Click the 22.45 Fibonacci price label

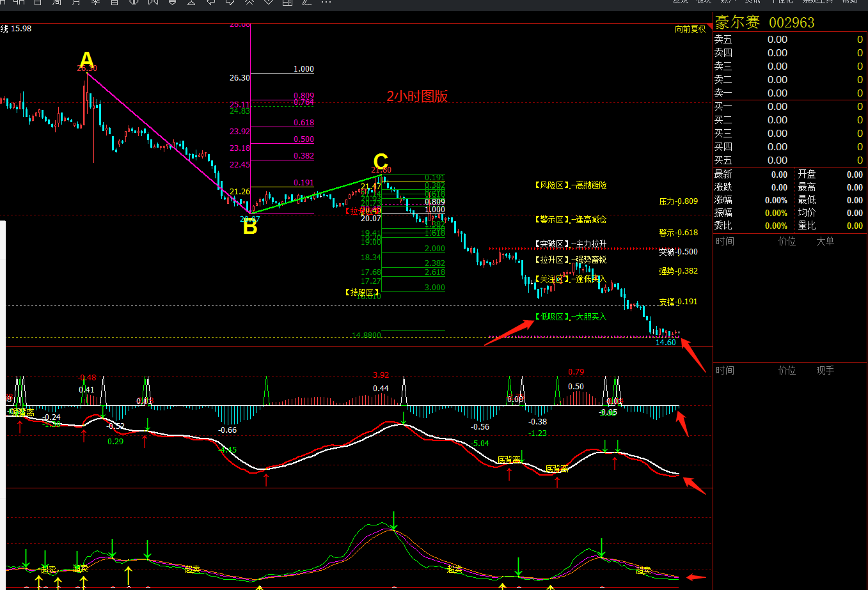click(x=240, y=165)
